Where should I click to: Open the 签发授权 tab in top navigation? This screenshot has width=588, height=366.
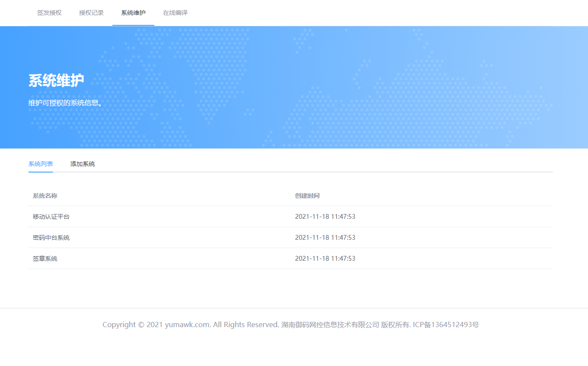coord(49,13)
